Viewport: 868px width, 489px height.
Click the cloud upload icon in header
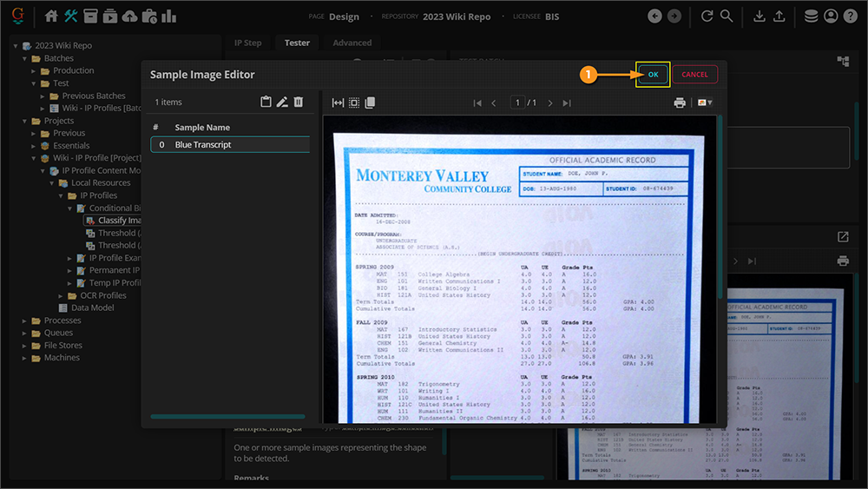tap(129, 17)
